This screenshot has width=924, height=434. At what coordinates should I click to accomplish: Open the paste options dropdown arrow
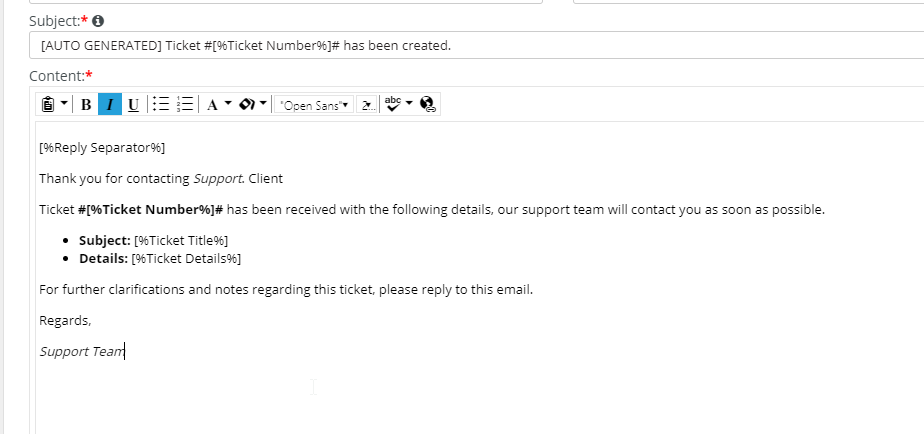pos(64,104)
